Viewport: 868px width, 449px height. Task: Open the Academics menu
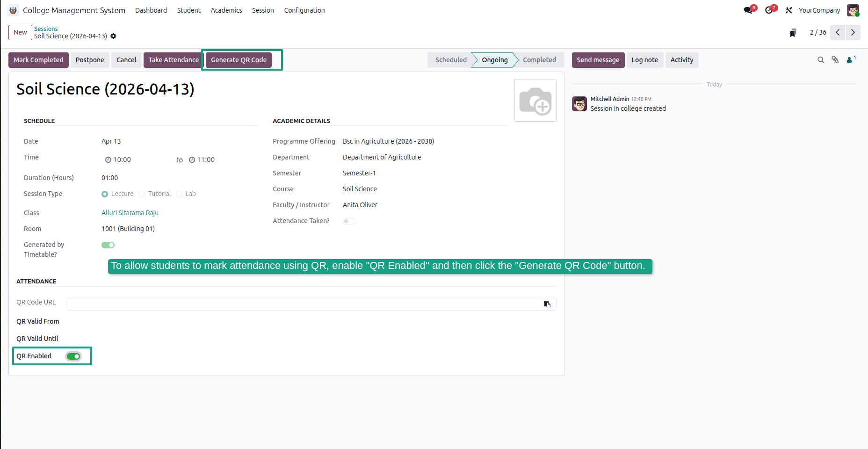226,10
